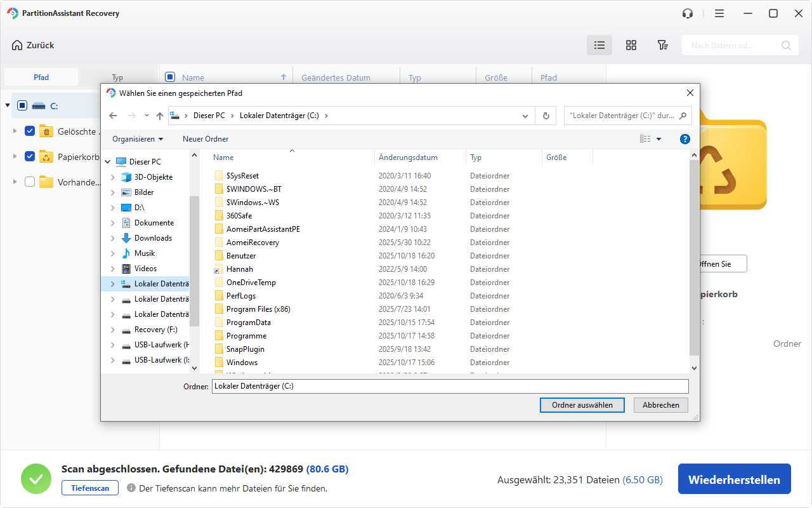Image resolution: width=812 pixels, height=508 pixels.
Task: Open help in the folder dialog
Action: tap(684, 139)
